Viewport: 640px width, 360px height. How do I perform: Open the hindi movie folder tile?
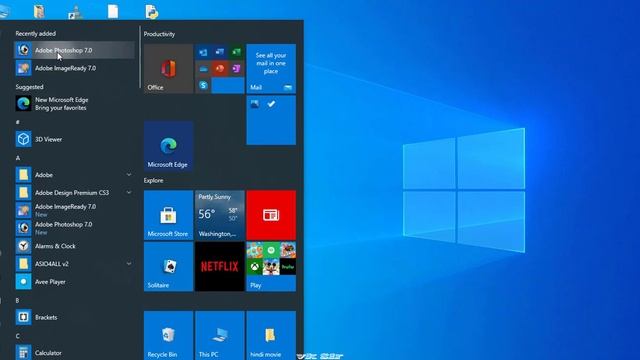pyautogui.click(x=271, y=336)
